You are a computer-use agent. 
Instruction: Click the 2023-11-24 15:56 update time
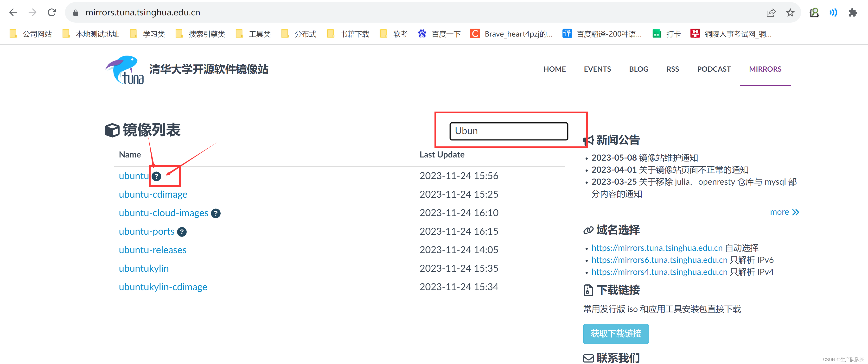(x=459, y=176)
